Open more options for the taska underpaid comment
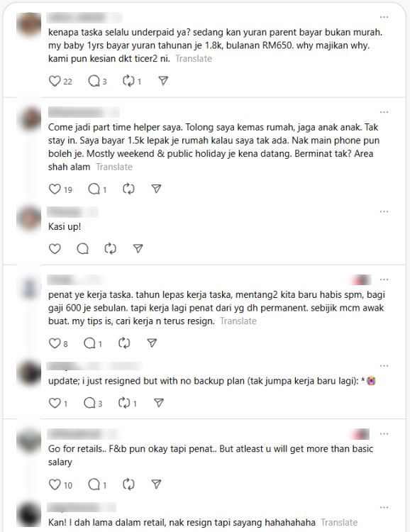 384,17
